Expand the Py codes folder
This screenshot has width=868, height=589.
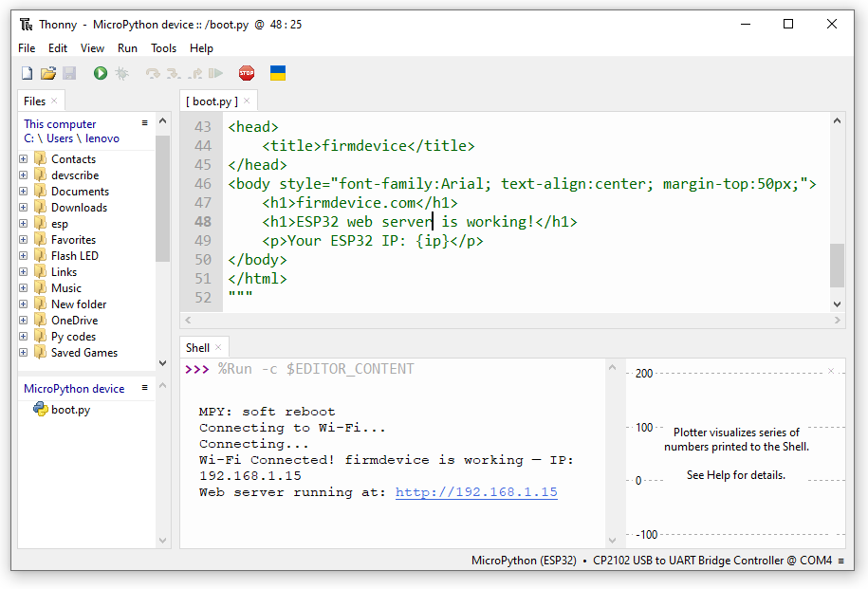pyautogui.click(x=21, y=336)
